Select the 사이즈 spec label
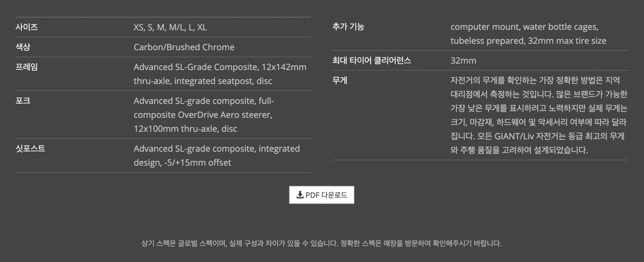Image resolution: width=644 pixels, height=262 pixels. point(26,27)
